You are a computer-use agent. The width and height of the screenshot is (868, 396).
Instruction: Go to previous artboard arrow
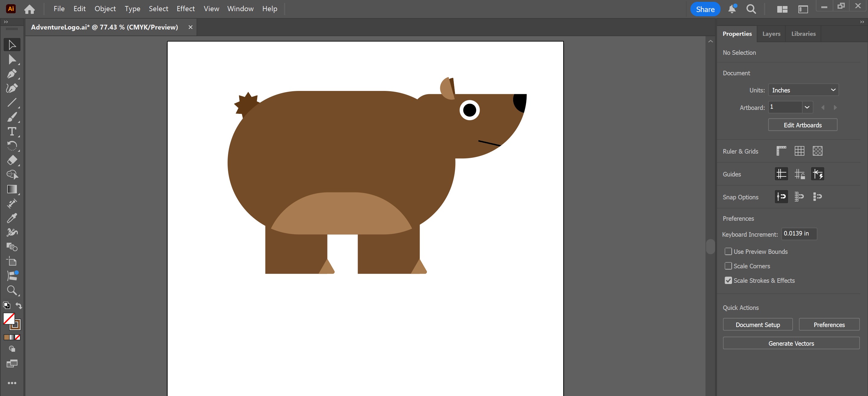[x=823, y=108]
